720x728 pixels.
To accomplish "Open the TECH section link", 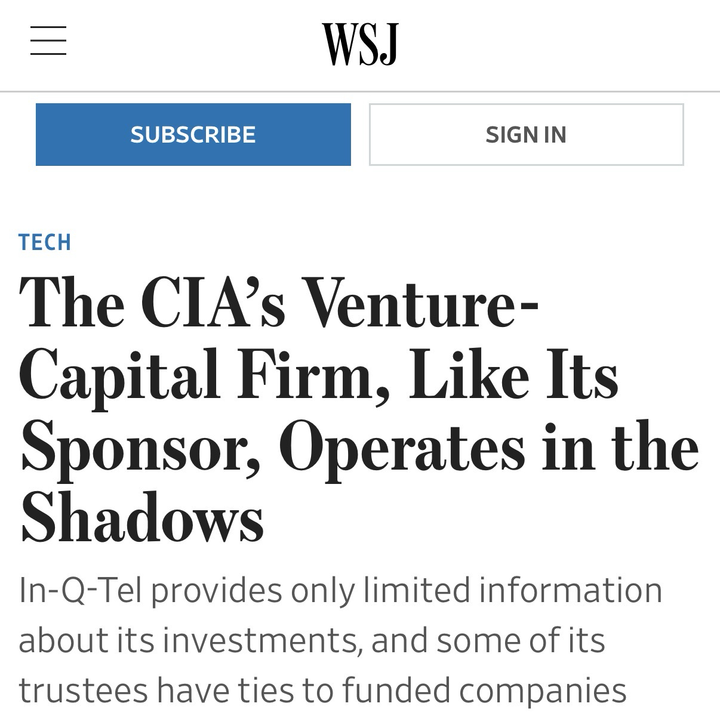I will point(45,242).
